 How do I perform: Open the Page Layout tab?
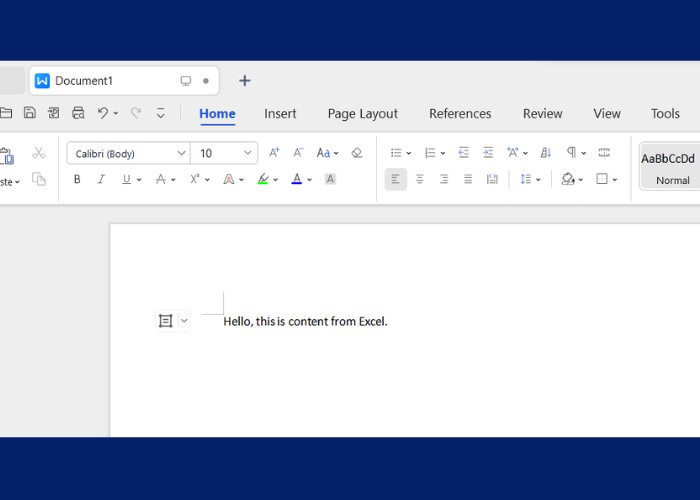click(x=362, y=114)
